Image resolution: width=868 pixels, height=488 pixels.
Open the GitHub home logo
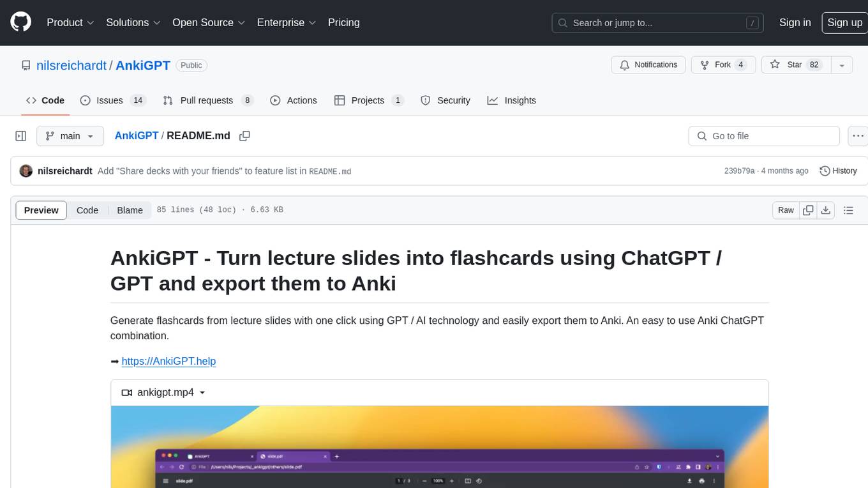tap(20, 22)
